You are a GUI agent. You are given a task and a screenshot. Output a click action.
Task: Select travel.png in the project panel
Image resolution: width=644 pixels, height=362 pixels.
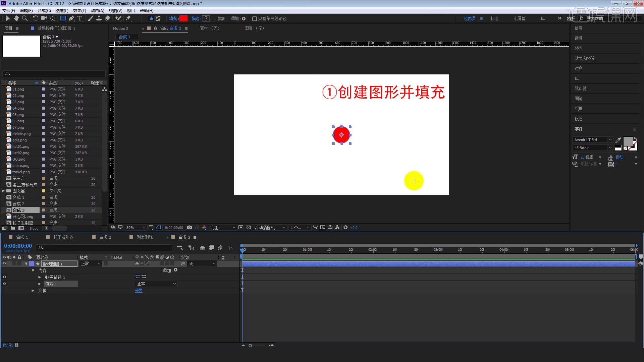(21, 172)
